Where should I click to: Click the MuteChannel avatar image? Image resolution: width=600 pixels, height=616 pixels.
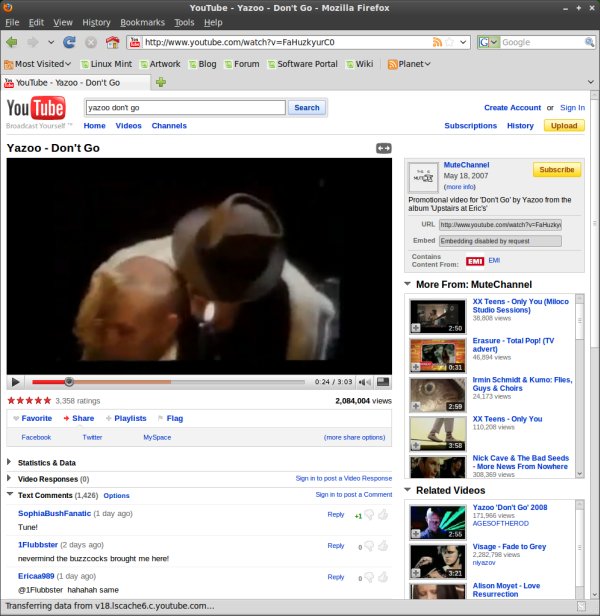(x=423, y=177)
